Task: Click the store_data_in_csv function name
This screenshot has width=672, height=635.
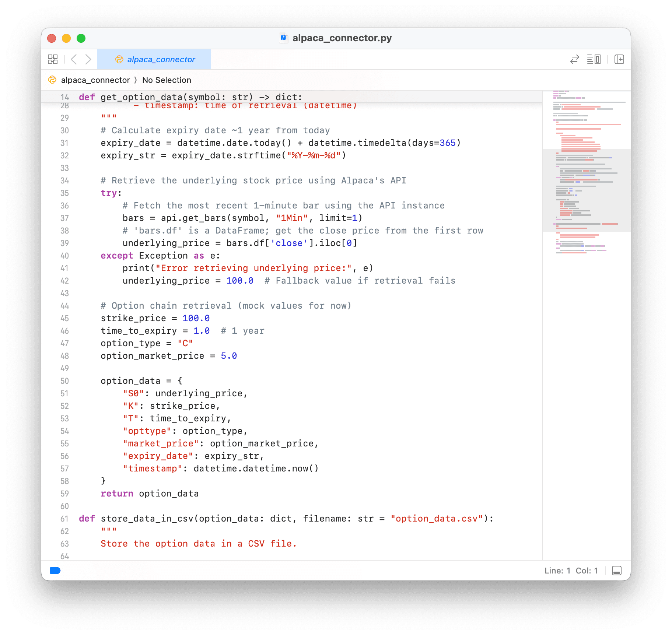Action: coord(147,519)
